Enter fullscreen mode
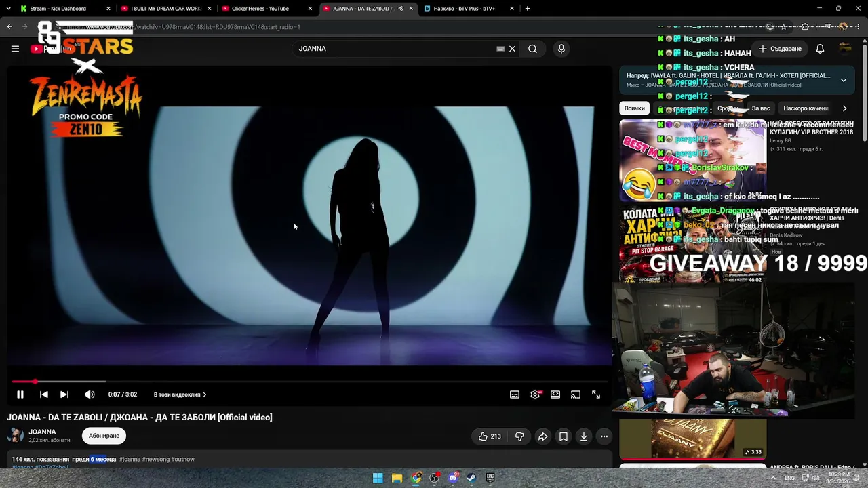868x488 pixels. (596, 394)
